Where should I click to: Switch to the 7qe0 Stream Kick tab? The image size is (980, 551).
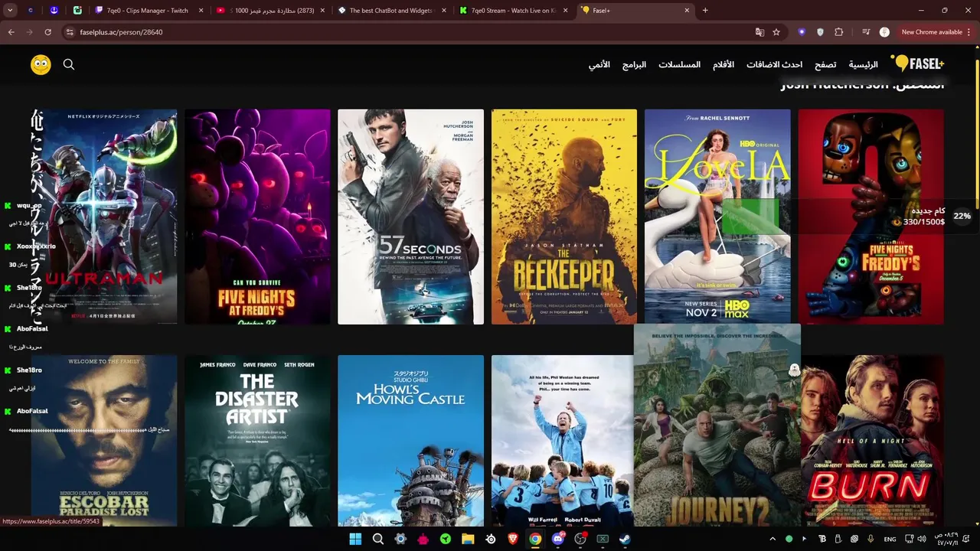[513, 11]
